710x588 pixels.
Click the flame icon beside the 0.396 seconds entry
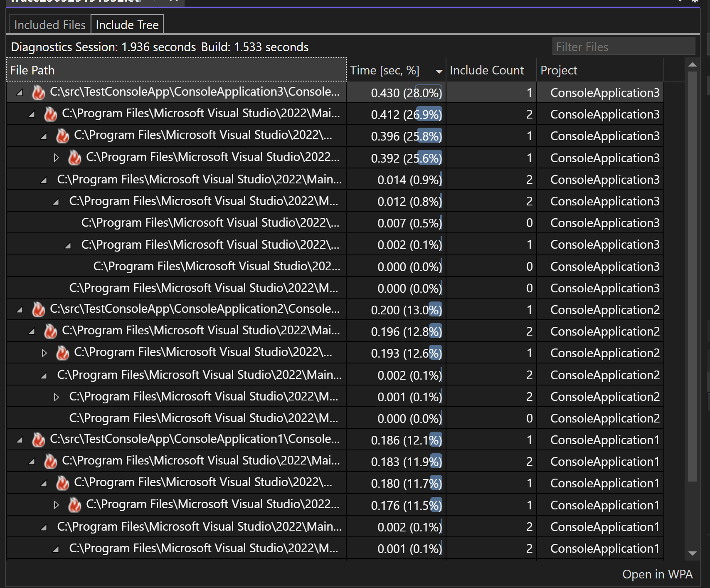click(x=63, y=135)
